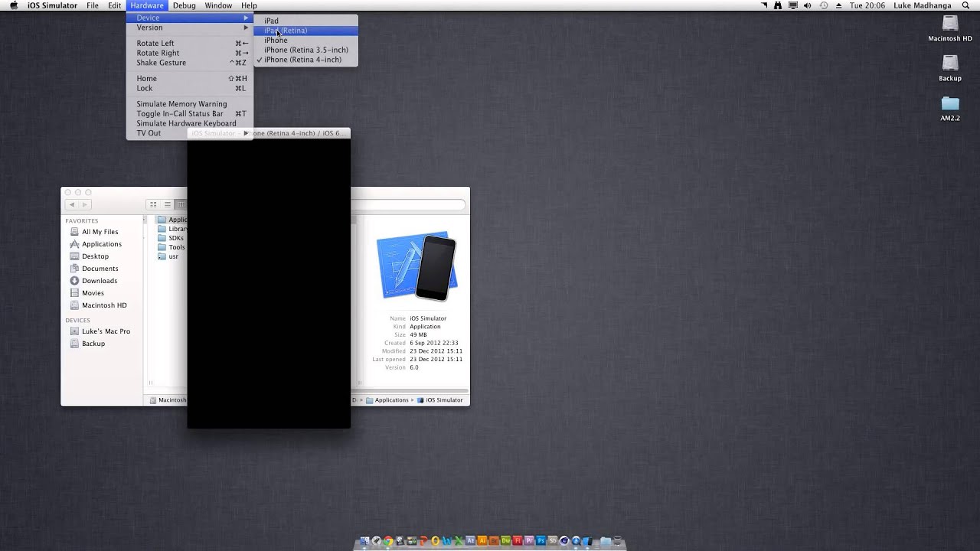Select Backup under Devices in sidebar
The image size is (980, 551).
(x=101, y=344)
